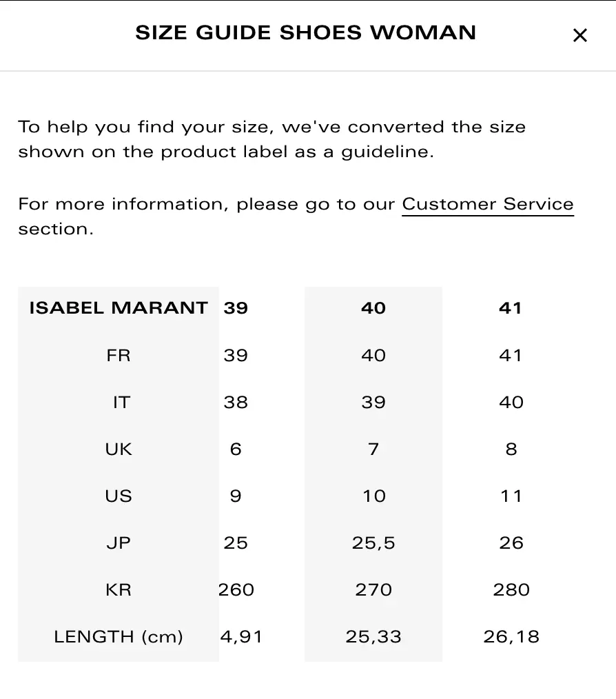The height and width of the screenshot is (699, 616).
Task: Select KR size value 270
Action: pyautogui.click(x=373, y=590)
